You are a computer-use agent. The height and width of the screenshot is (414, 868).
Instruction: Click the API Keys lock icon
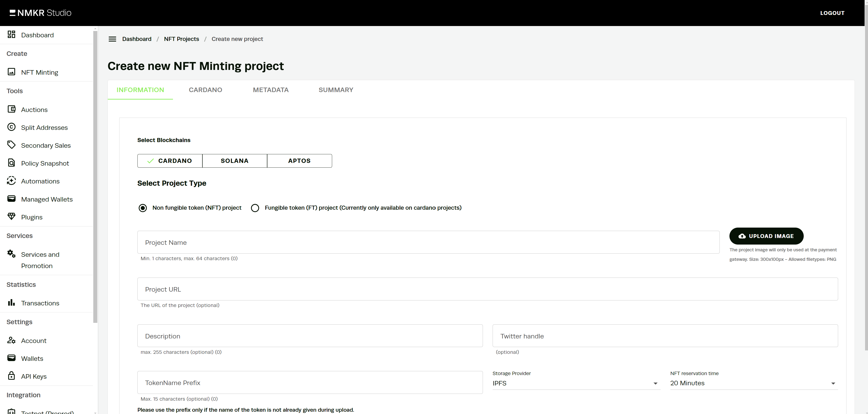(x=12, y=376)
